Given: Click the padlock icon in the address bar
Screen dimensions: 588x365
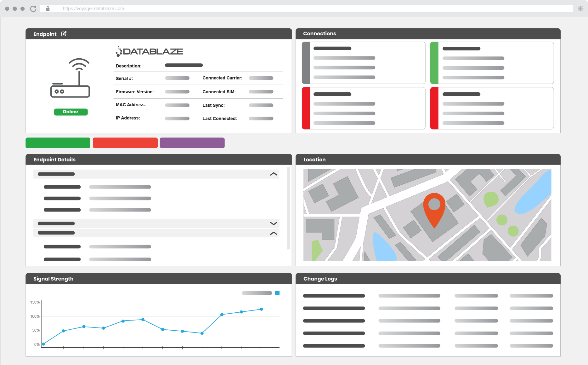Looking at the screenshot, I should tap(48, 8).
